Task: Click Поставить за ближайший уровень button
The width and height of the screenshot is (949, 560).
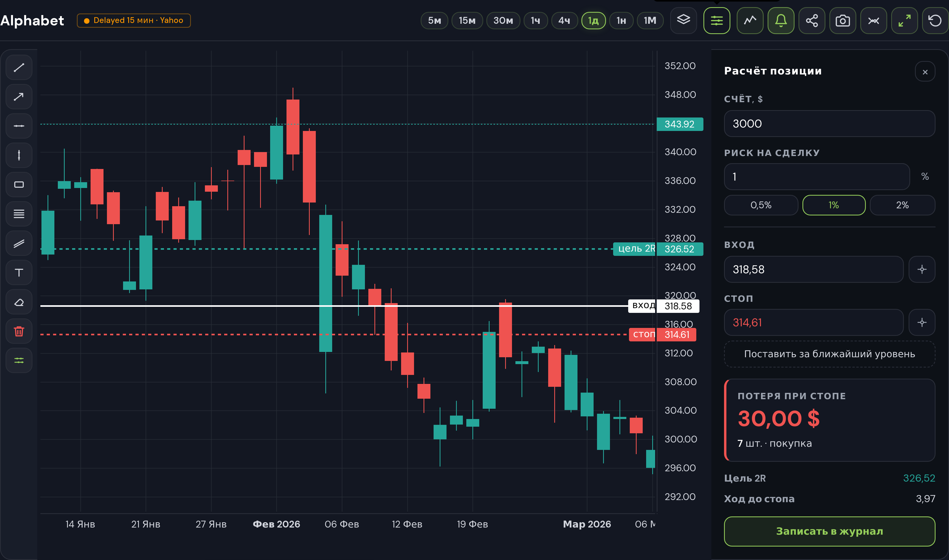Action: point(829,354)
